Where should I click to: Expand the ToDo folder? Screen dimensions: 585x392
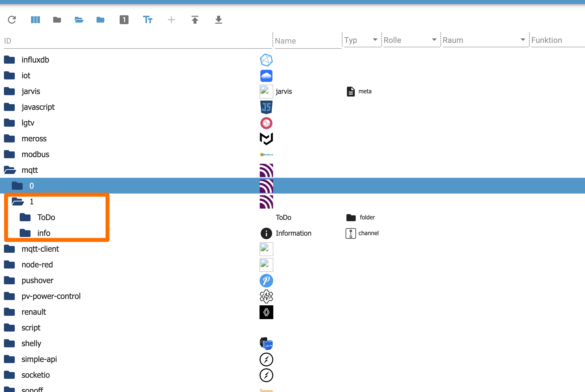[x=25, y=217]
